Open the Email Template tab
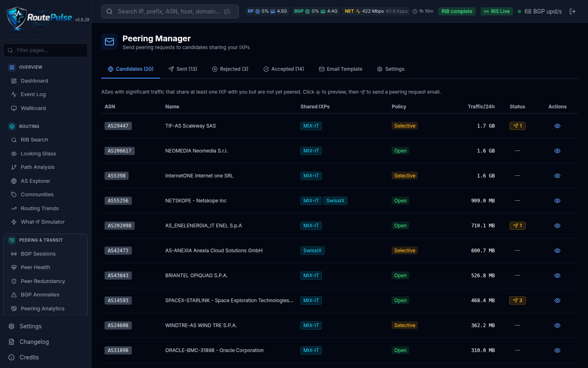The width and height of the screenshot is (588, 368). click(x=341, y=69)
